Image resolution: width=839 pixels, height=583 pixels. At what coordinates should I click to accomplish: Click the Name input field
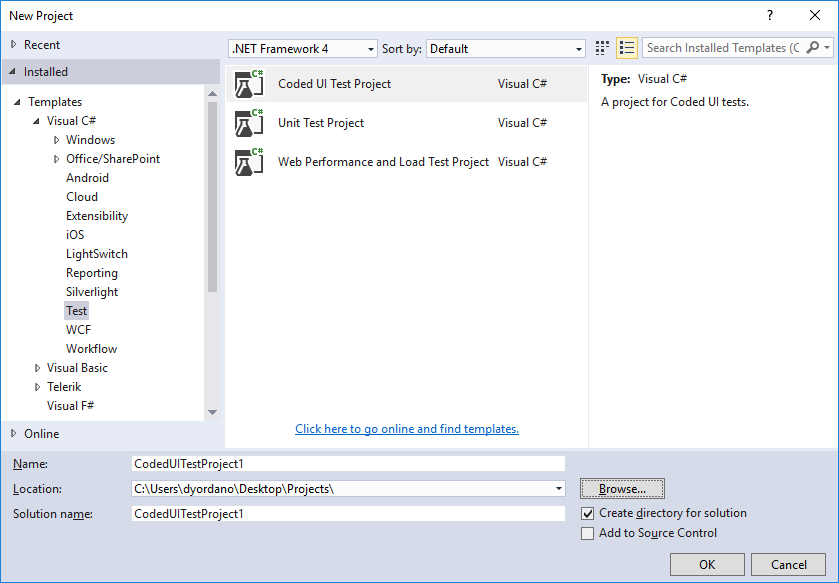pos(348,464)
